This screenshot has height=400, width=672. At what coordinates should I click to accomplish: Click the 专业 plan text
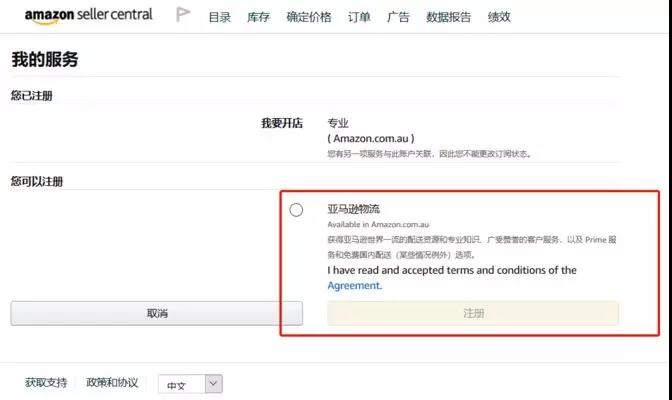click(x=338, y=123)
